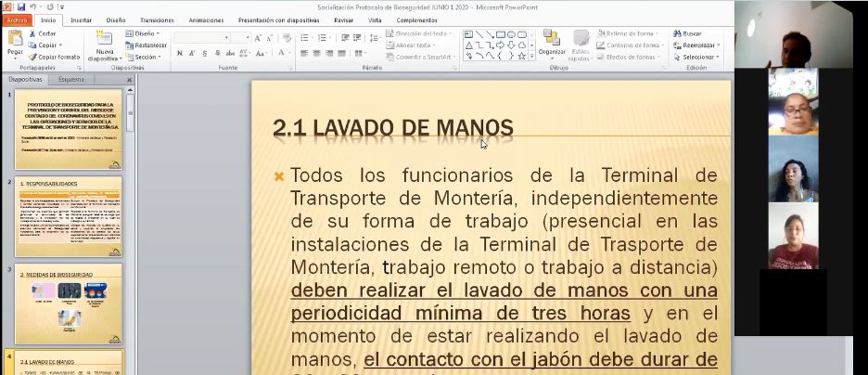Click the decrease list level icon
This screenshot has height=375, width=868.
point(345,38)
